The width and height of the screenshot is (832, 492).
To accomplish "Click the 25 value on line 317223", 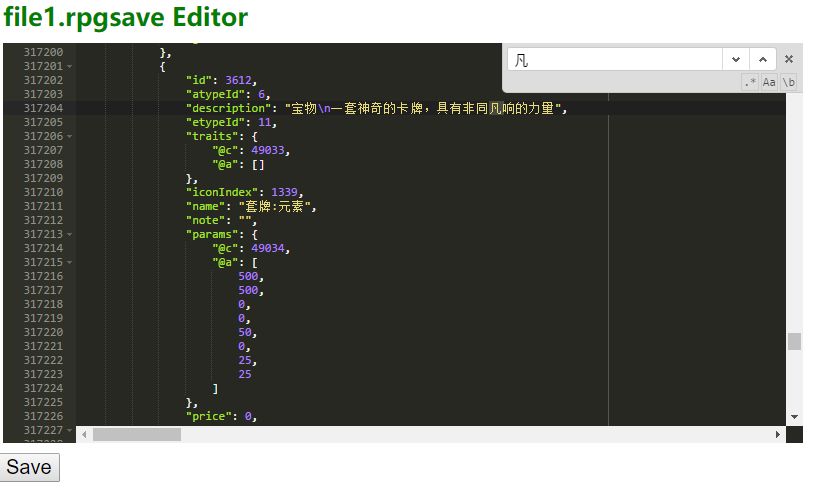I will 245,374.
